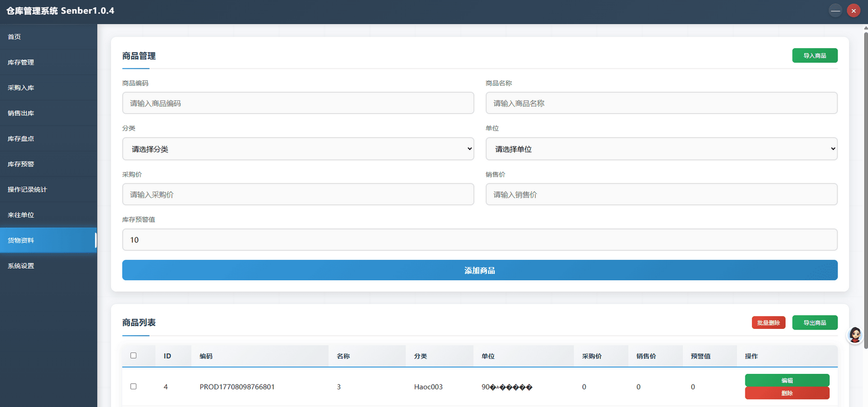Focus the 商品编码 input field
The image size is (868, 407).
(298, 103)
